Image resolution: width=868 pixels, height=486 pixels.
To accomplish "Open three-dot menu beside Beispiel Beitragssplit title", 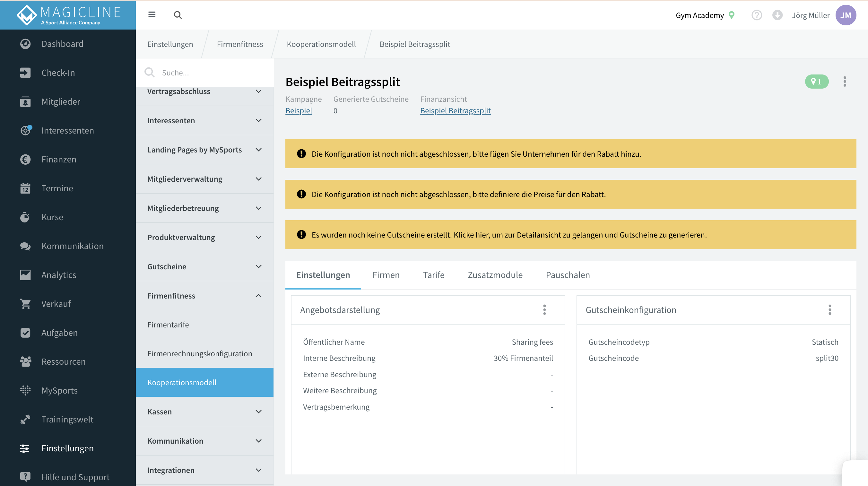I will 845,82.
